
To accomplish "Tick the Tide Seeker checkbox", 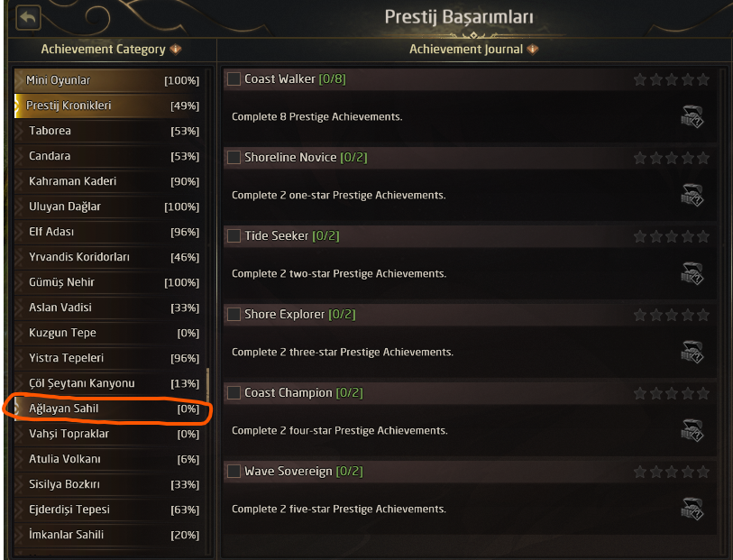I will [x=234, y=236].
